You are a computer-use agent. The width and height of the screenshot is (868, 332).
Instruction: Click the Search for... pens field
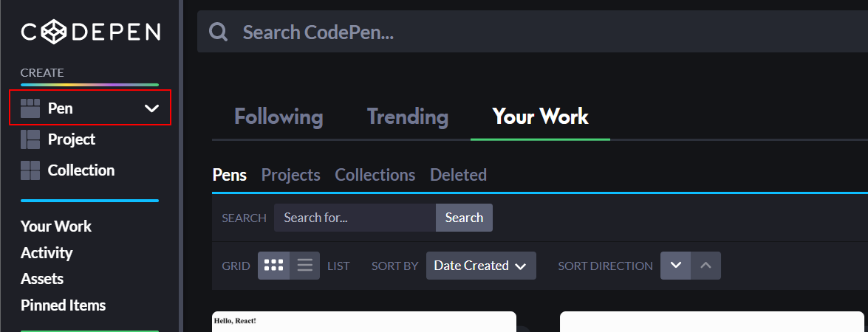[355, 218]
